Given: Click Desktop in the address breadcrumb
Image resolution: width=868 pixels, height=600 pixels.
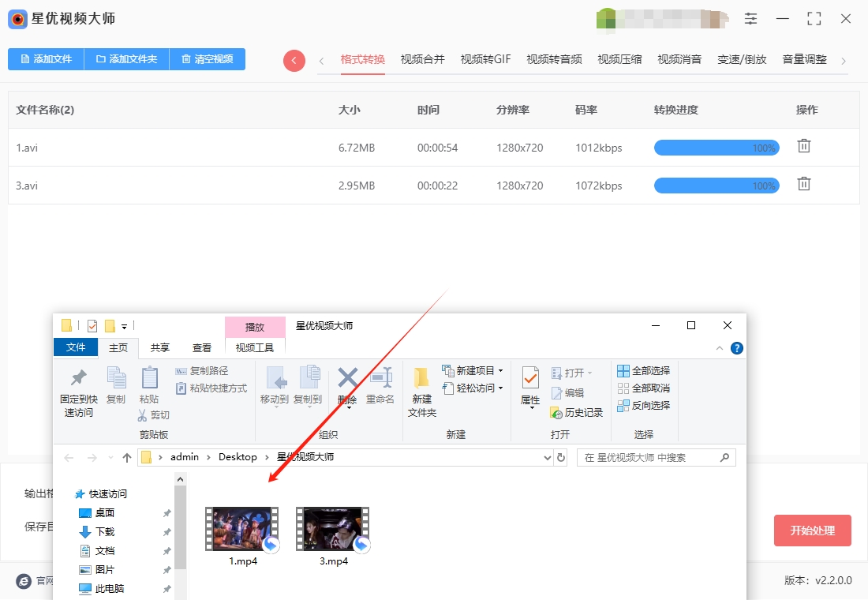Looking at the screenshot, I should [x=238, y=457].
